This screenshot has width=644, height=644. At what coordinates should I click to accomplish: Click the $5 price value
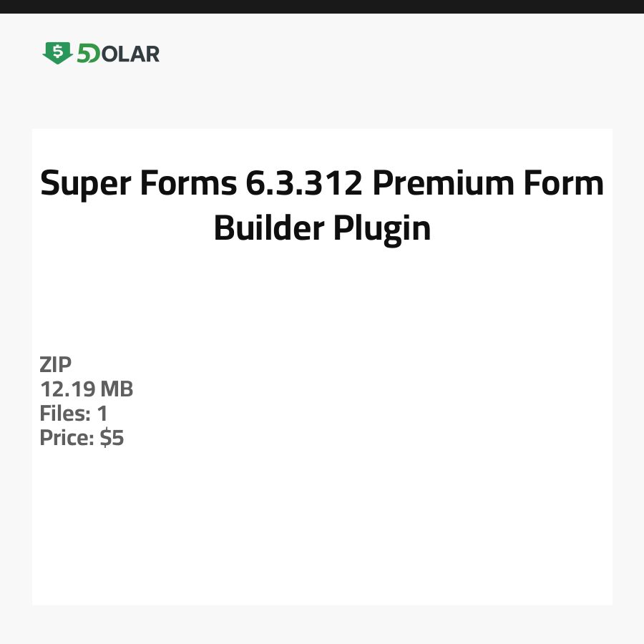tap(112, 438)
